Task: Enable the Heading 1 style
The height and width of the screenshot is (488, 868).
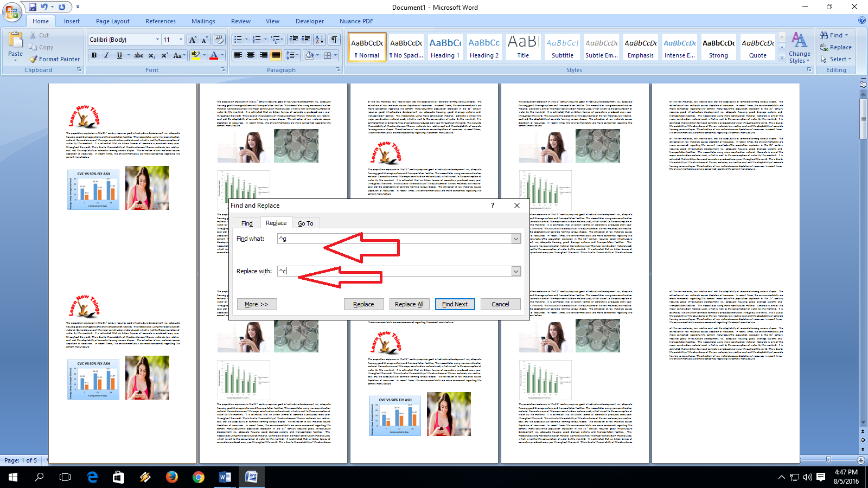Action: pyautogui.click(x=445, y=47)
